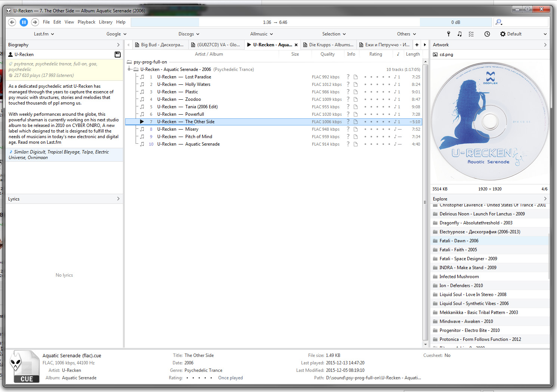Screen dimensions: 557x392
Task: Collapse the U-Recken - Aquatic Serenade album node
Action: pyautogui.click(x=129, y=69)
